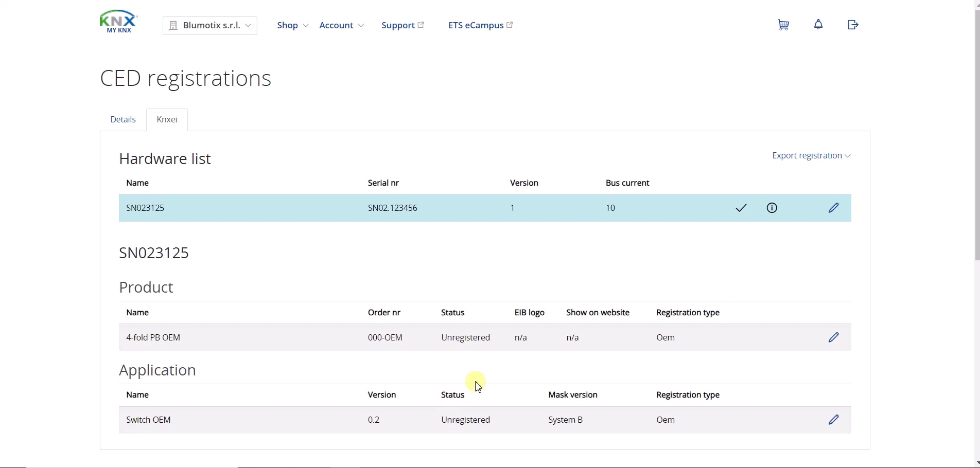
Task: Click the application Unregistered status cell
Action: pos(465,420)
